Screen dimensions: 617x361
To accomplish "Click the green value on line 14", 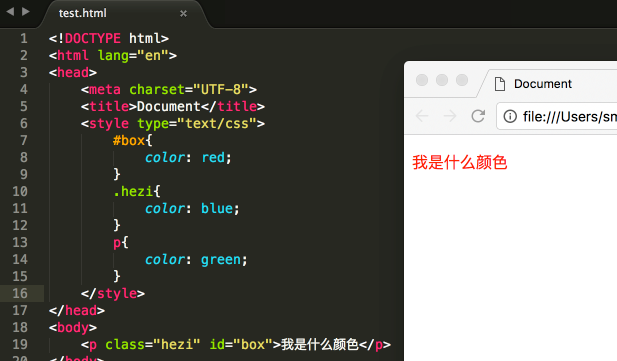I will click(x=221, y=259).
